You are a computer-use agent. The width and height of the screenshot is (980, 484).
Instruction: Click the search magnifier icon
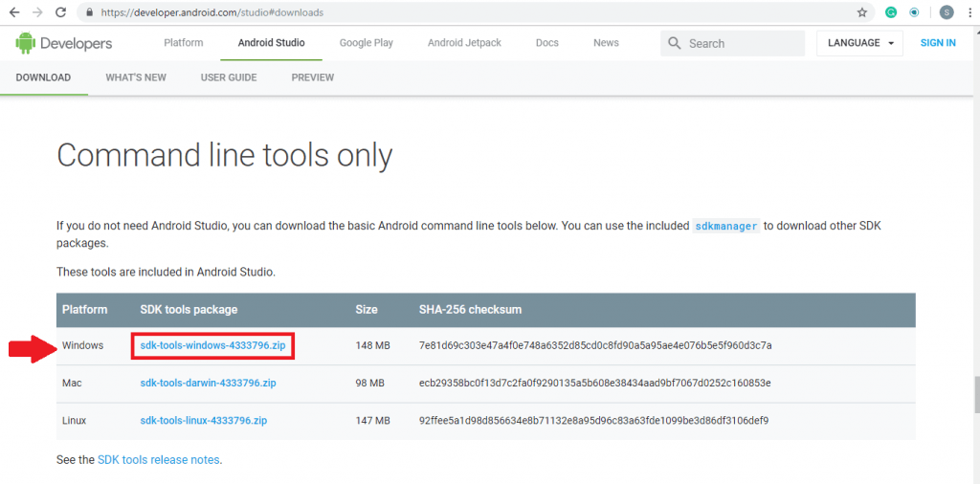tap(675, 43)
